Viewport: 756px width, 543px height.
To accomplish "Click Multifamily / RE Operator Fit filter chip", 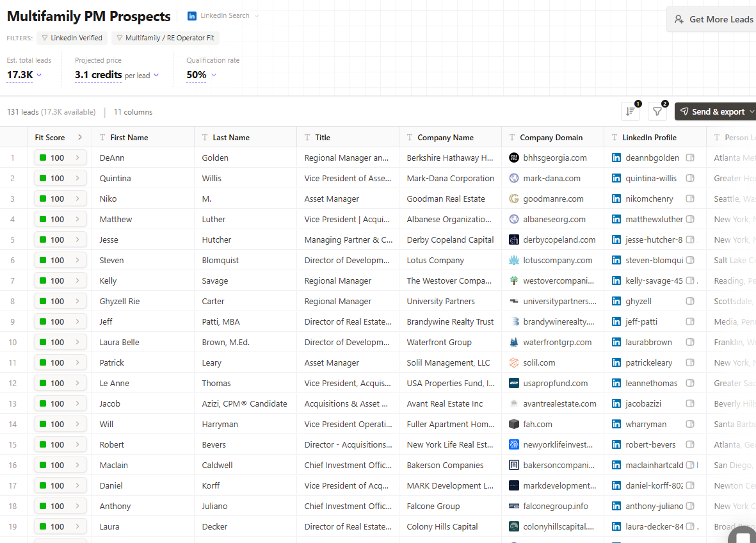I will point(165,38).
